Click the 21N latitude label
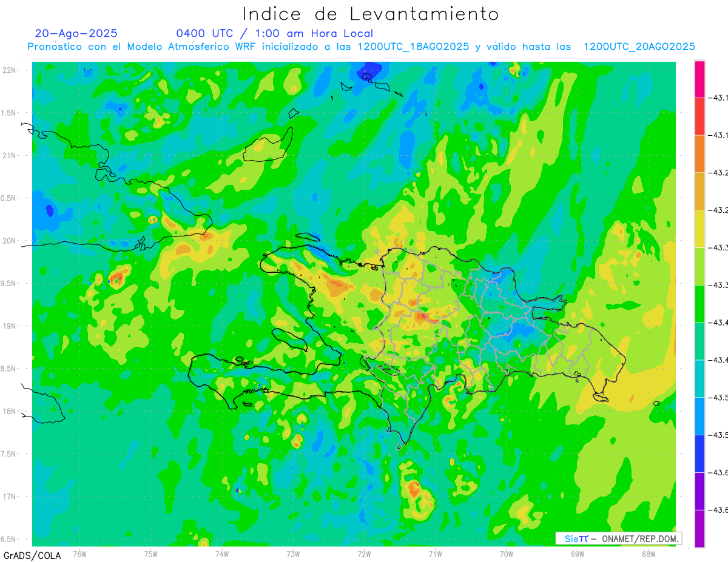The image size is (728, 562). pyautogui.click(x=10, y=155)
